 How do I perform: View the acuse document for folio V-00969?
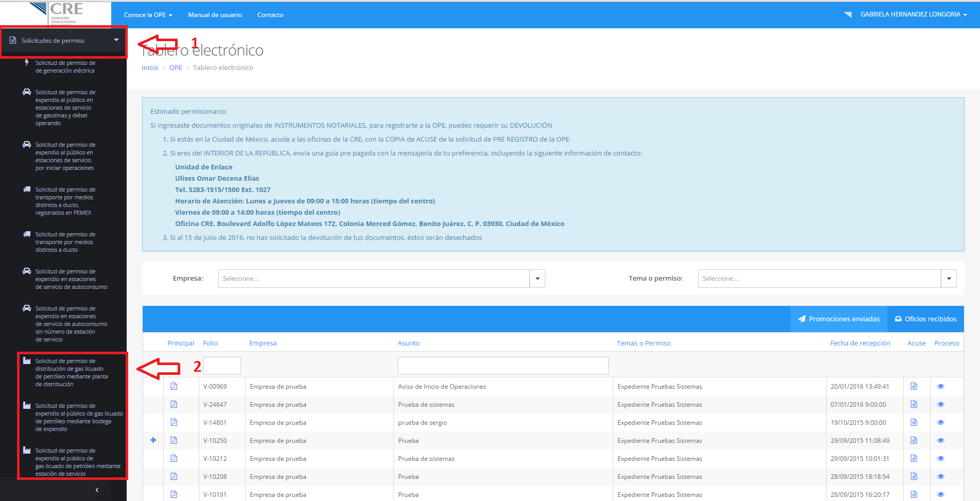click(914, 386)
